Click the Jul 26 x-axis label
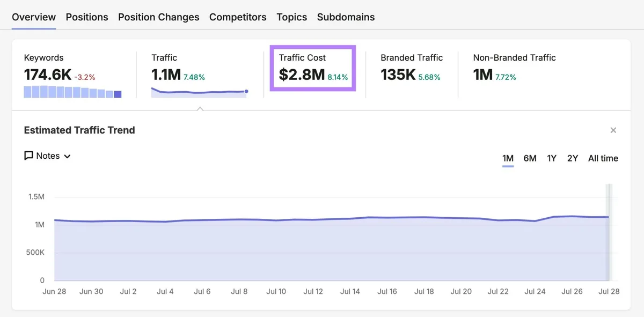Viewport: 644px width, 317px height. pyautogui.click(x=572, y=292)
